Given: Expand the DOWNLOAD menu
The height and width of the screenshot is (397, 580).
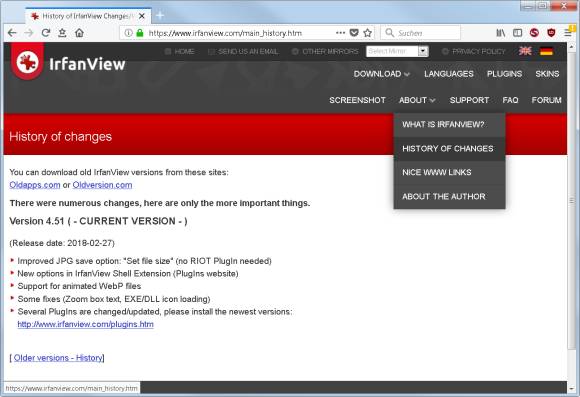Looking at the screenshot, I should pyautogui.click(x=381, y=74).
